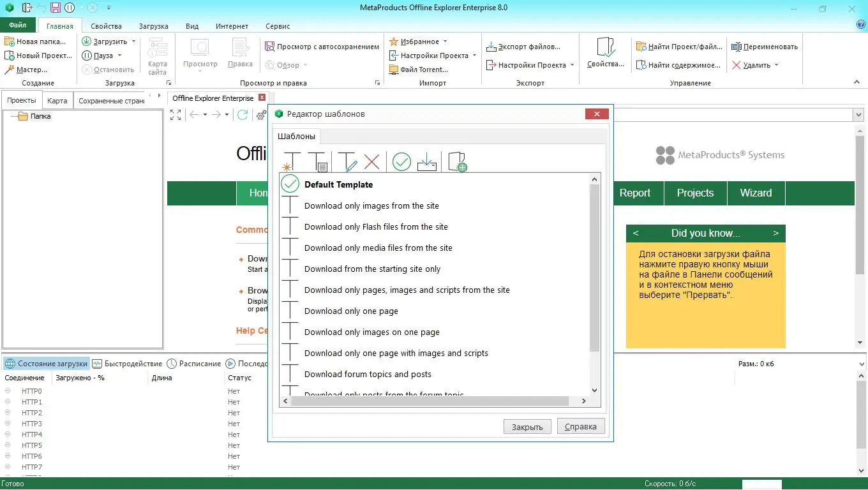Select Download only images from the site

[435, 205]
